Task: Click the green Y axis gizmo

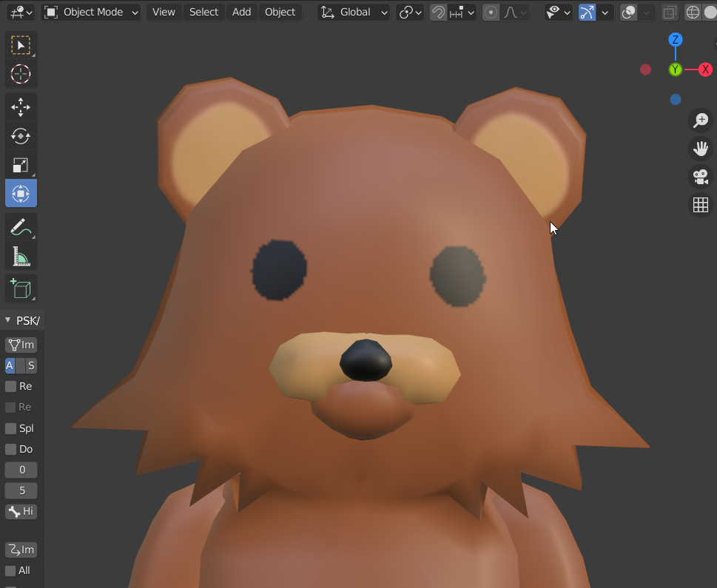Action: point(676,70)
